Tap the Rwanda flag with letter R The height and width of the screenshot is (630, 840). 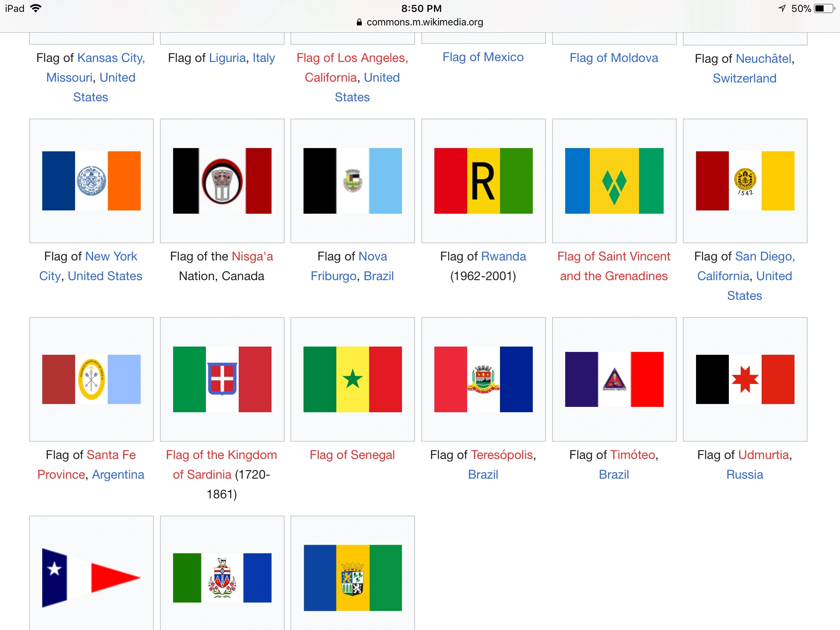483,181
